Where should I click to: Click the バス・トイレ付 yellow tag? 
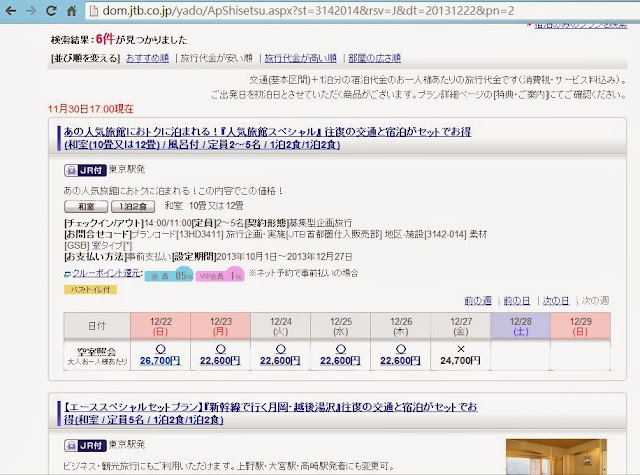90,290
